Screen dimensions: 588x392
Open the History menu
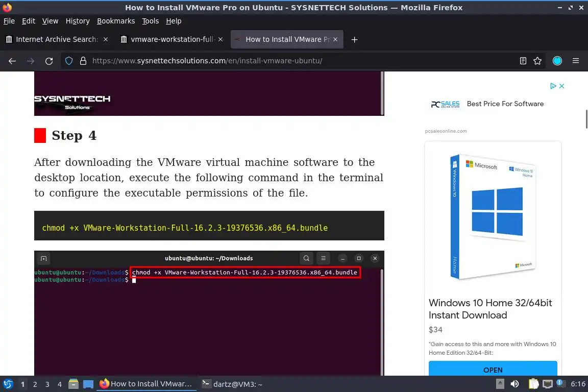[x=78, y=21]
